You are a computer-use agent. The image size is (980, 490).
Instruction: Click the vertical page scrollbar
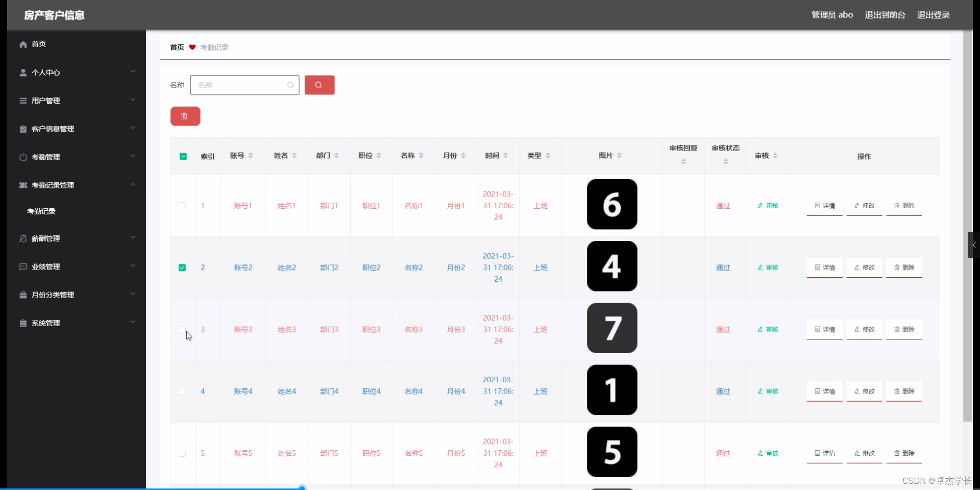coord(967,226)
